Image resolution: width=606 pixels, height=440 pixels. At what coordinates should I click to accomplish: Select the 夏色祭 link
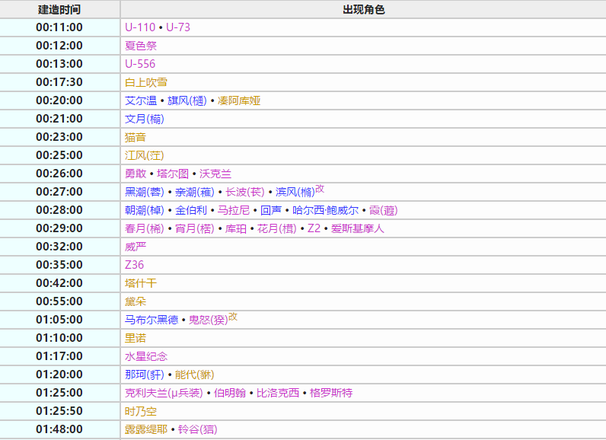coord(140,45)
